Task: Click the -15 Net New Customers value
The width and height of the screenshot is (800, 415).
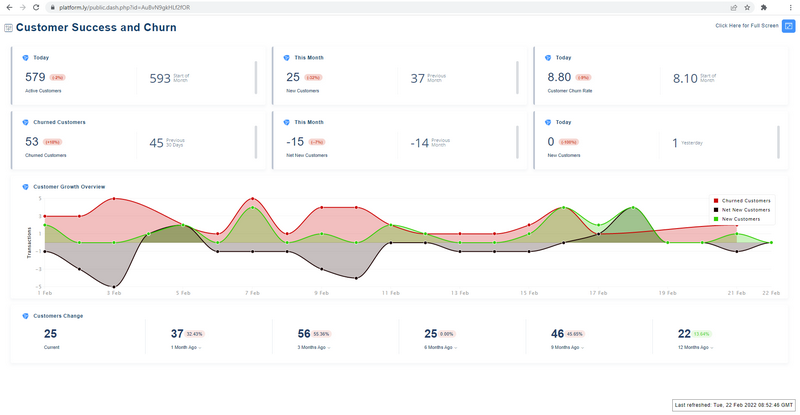Action: 295,141
